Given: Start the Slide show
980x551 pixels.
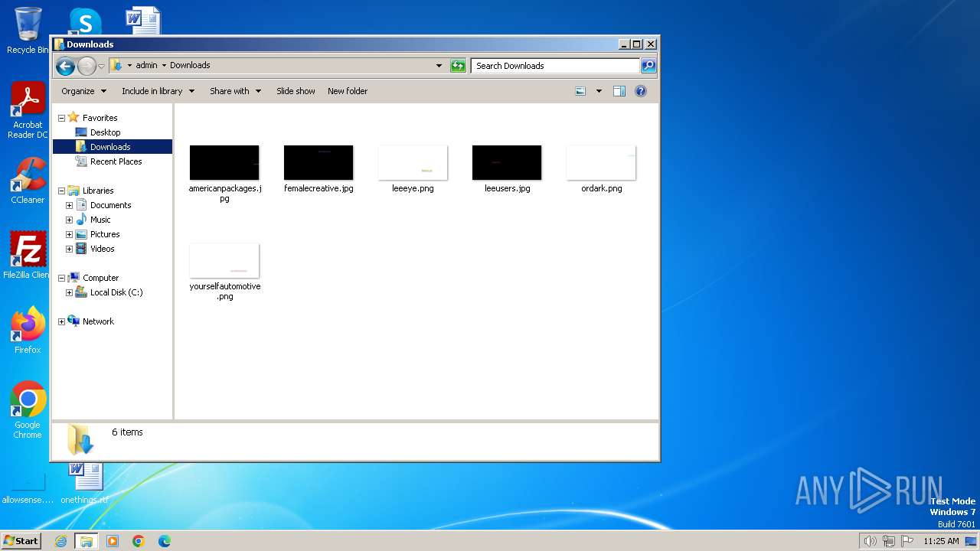Looking at the screenshot, I should 296,91.
